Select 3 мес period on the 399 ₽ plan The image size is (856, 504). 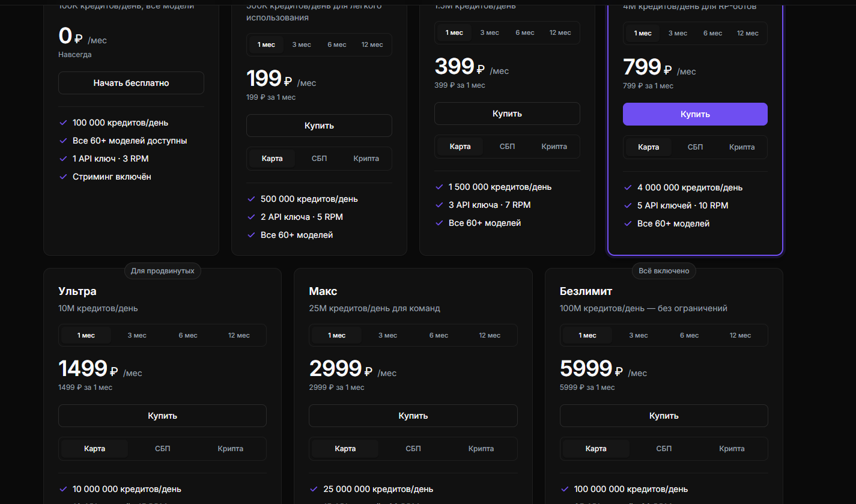click(490, 32)
